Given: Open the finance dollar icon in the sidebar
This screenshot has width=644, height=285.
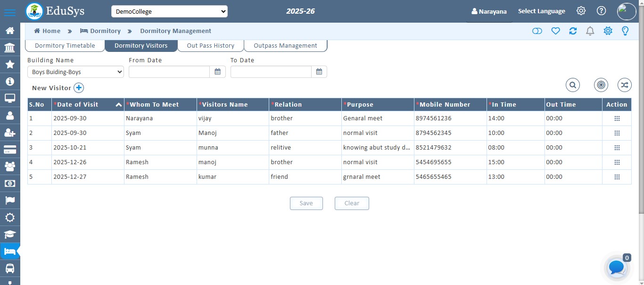Looking at the screenshot, I should pyautogui.click(x=10, y=183).
